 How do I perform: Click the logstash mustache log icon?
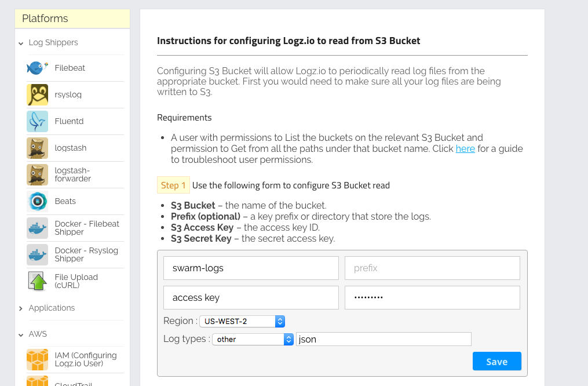(37, 148)
